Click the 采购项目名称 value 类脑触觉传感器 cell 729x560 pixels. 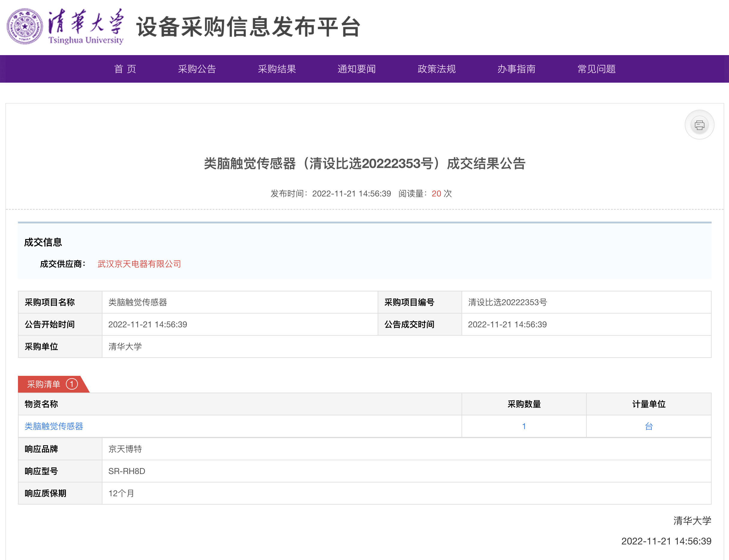[x=240, y=302]
